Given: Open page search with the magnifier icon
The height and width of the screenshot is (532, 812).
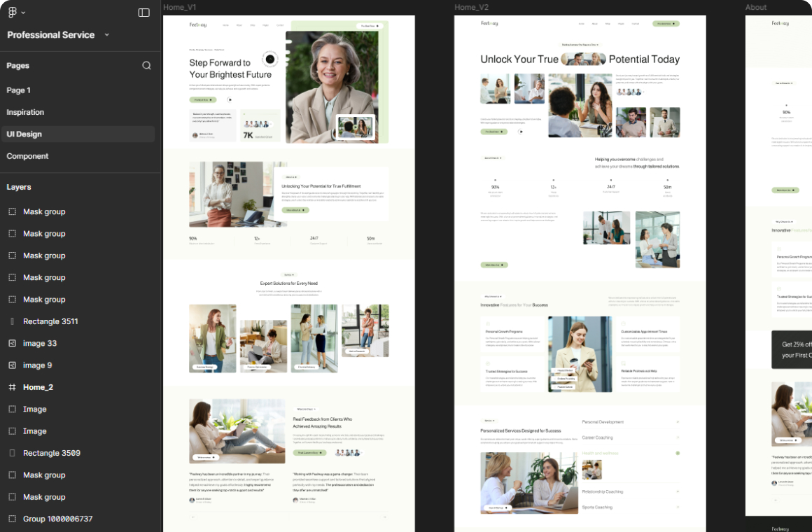Looking at the screenshot, I should pos(147,65).
